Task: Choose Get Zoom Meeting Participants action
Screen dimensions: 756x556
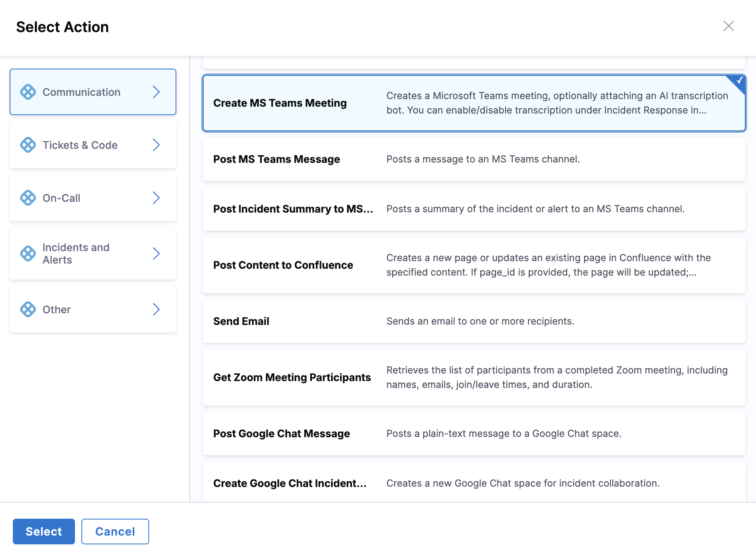Action: tap(474, 377)
